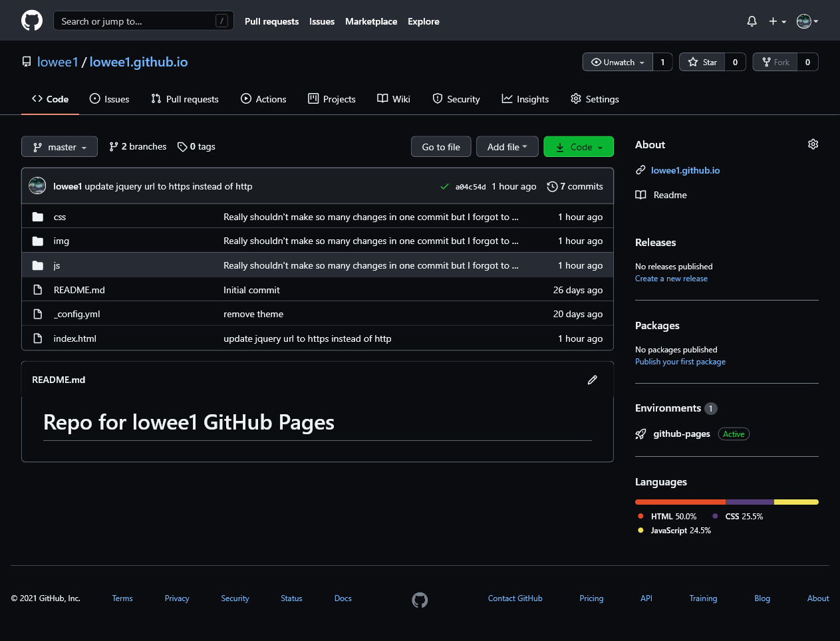The width and height of the screenshot is (840, 641).
Task: Switch to the repository Pull requests tab
Action: tap(184, 99)
